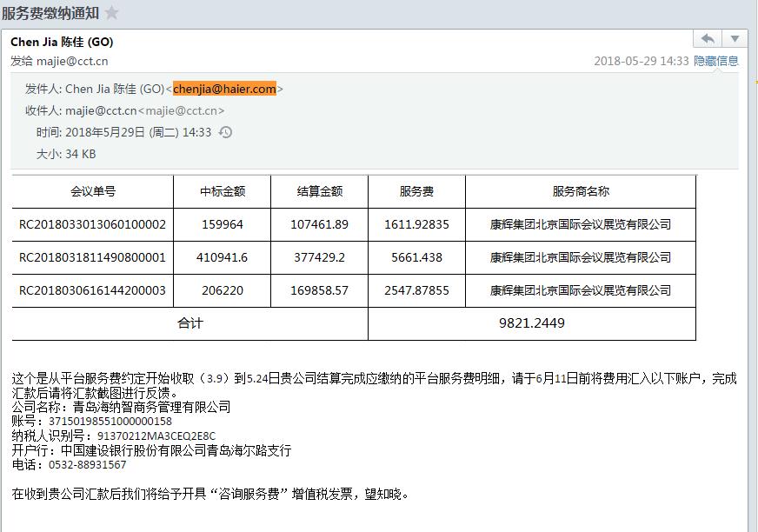The image size is (758, 532).
Task: Click the email subject 服务费缴纳通知
Action: [50, 13]
